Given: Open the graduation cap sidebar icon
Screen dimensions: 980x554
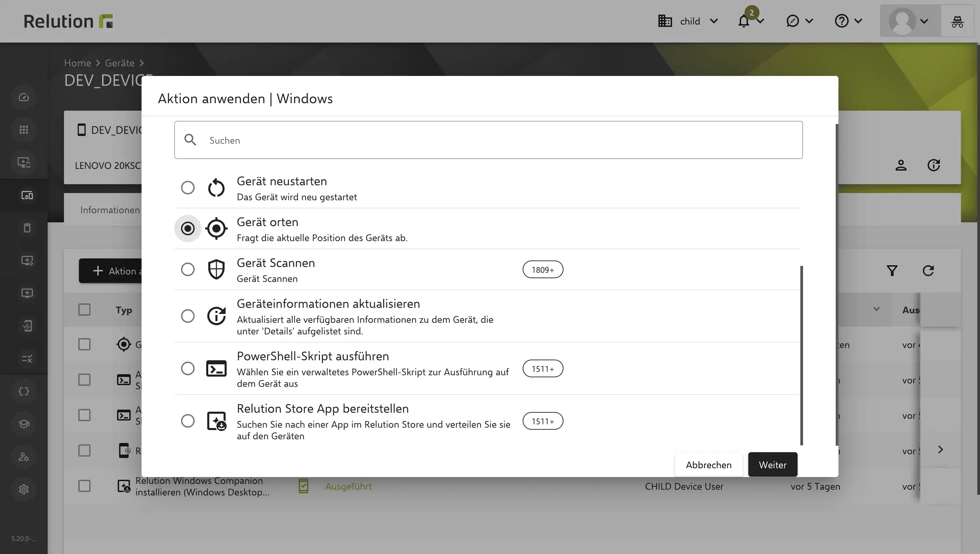Looking at the screenshot, I should point(24,424).
